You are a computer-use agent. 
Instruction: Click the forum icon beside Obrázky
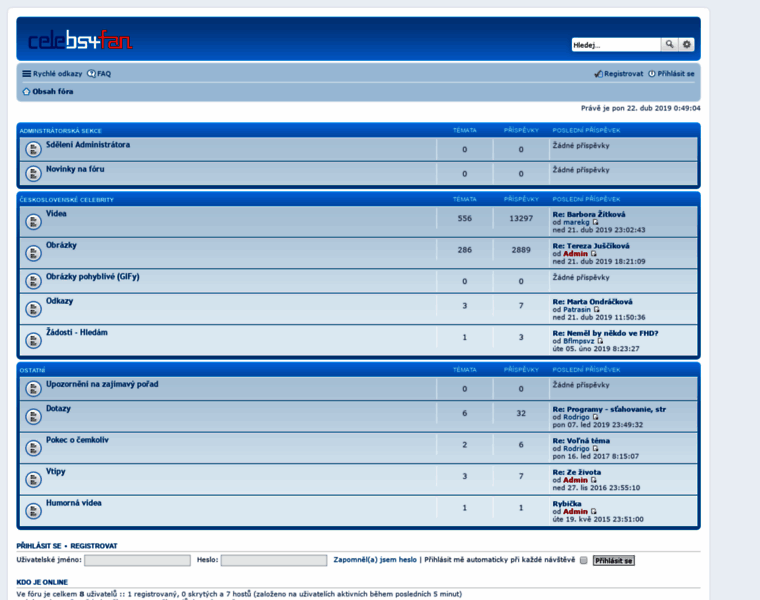[x=33, y=253]
